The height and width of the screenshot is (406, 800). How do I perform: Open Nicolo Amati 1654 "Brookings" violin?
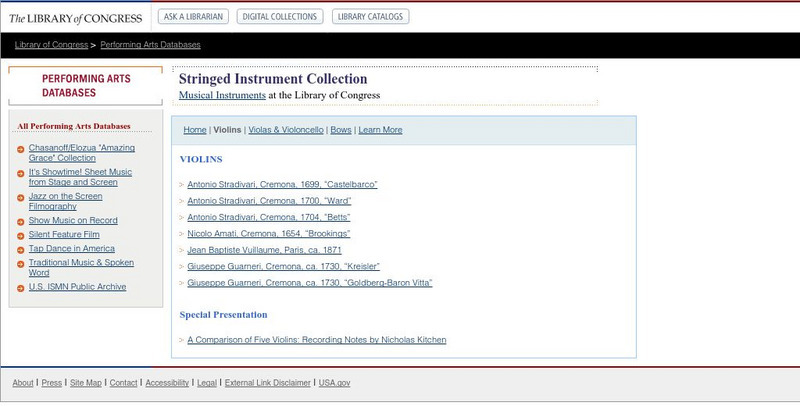268,234
